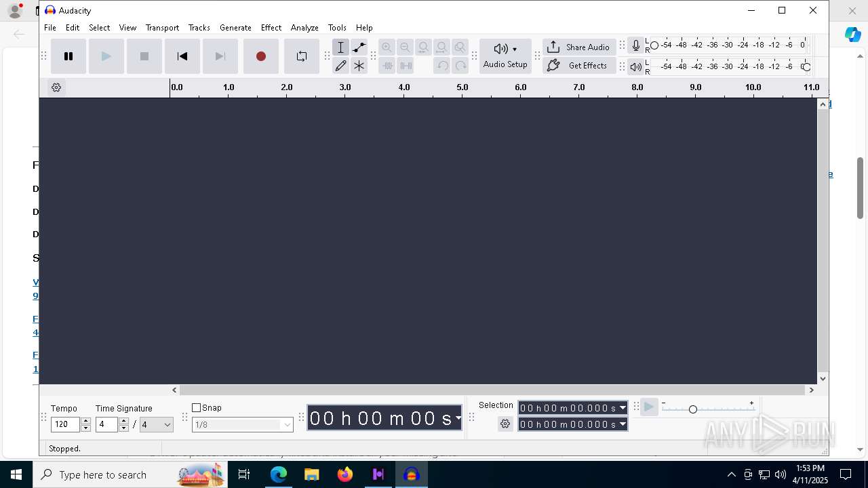Open the Generate menu
This screenshot has height=488, width=868.
[236, 28]
